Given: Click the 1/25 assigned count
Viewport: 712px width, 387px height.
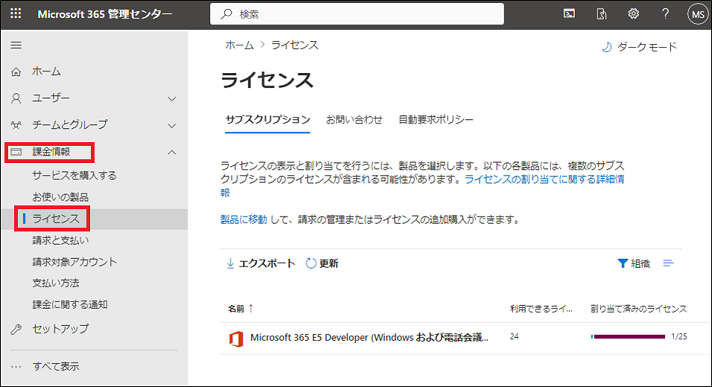Looking at the screenshot, I should [679, 337].
